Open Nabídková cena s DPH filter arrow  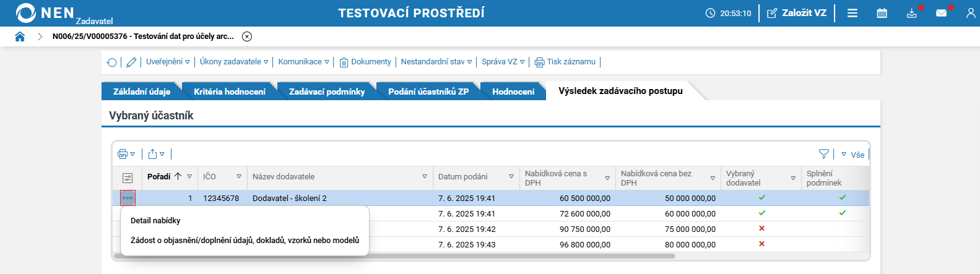point(607,178)
